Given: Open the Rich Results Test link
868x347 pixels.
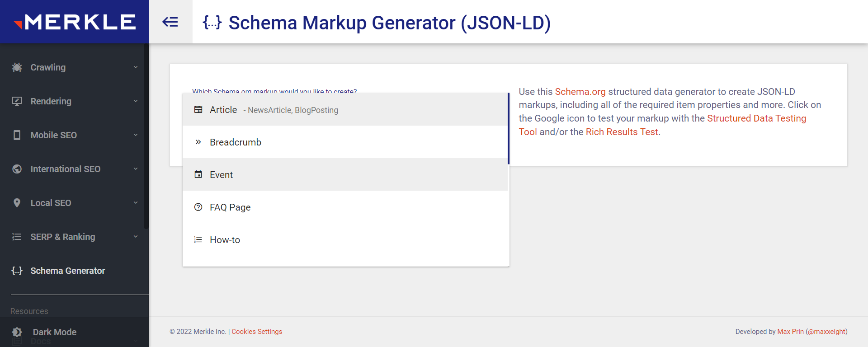Looking at the screenshot, I should click(x=622, y=132).
